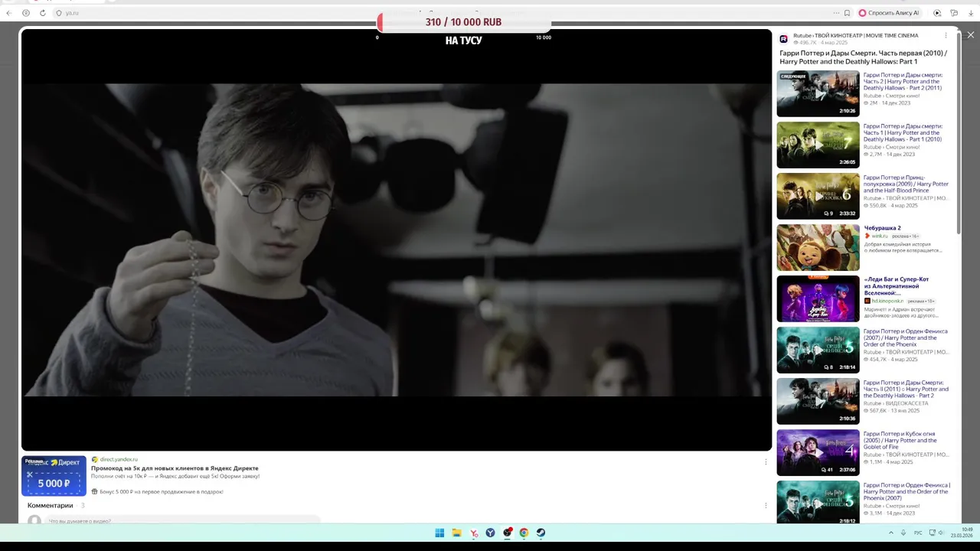The image size is (980, 551).
Task: Click the Rutube channel logo icon
Action: click(784, 38)
